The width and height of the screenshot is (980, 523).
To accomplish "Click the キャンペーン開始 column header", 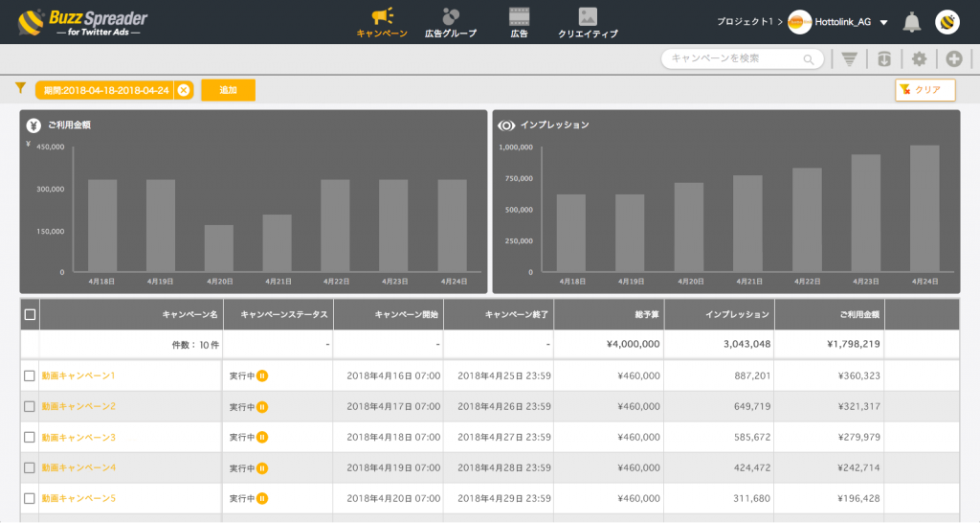I will coord(389,315).
